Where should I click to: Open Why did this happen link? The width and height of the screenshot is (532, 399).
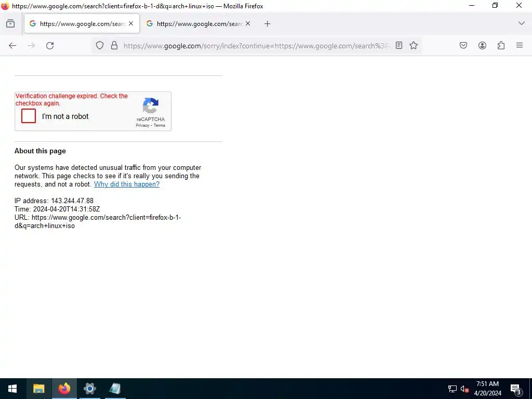point(127,184)
